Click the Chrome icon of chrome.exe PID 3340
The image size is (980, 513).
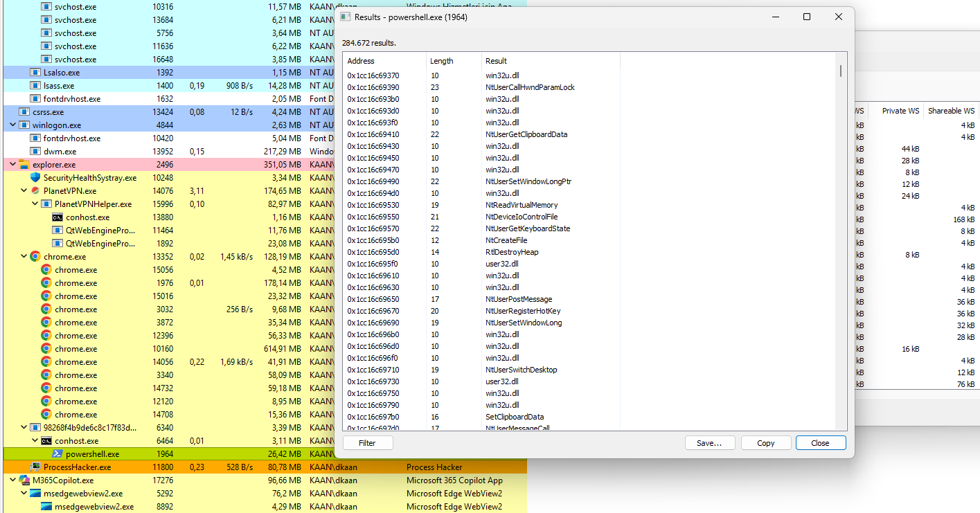46,375
